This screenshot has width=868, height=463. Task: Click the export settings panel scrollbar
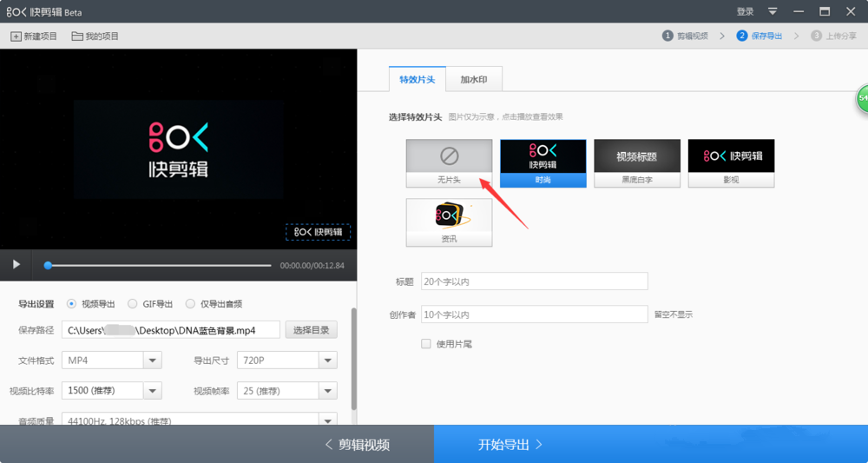pos(354,359)
